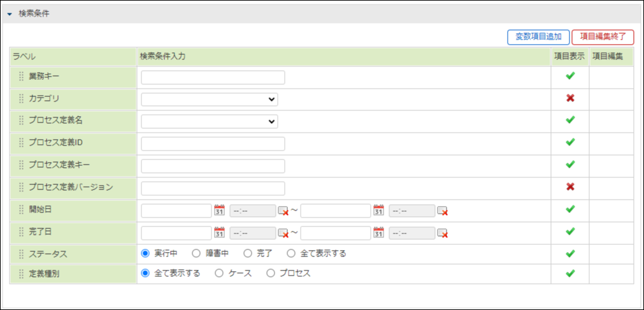
Task: Choose the ケース definition type option
Action: (219, 273)
